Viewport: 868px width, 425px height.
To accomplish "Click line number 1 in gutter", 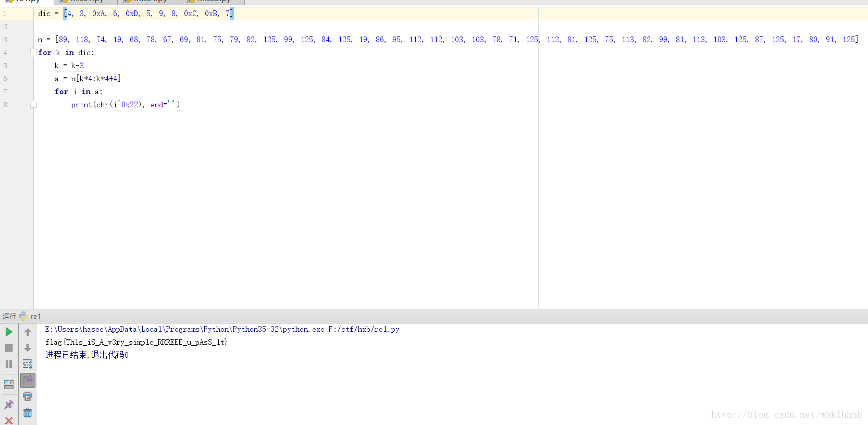I will pos(5,14).
